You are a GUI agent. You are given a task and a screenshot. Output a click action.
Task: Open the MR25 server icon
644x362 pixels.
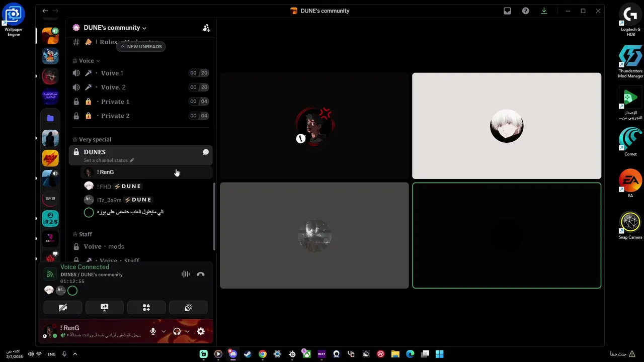[x=50, y=219]
